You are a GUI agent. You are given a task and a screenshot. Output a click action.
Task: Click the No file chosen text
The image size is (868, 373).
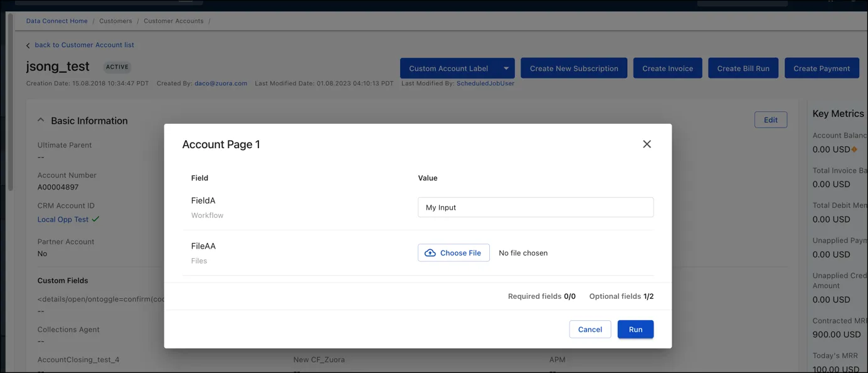pyautogui.click(x=523, y=253)
